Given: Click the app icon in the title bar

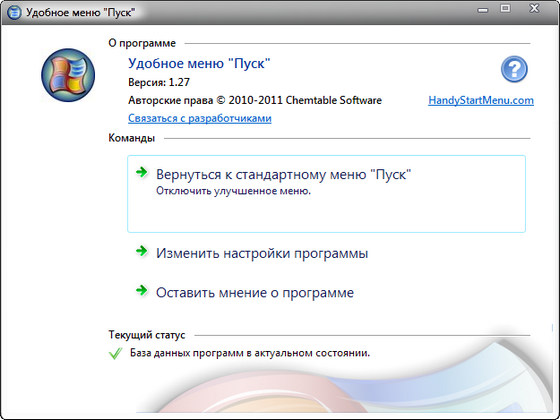Looking at the screenshot, I should coord(14,12).
